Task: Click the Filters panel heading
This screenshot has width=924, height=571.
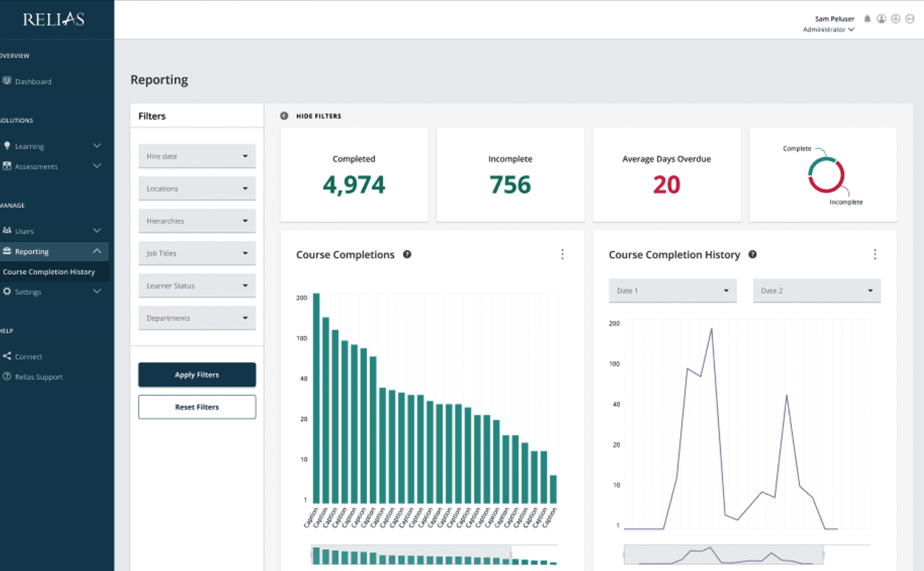Action: [x=152, y=116]
